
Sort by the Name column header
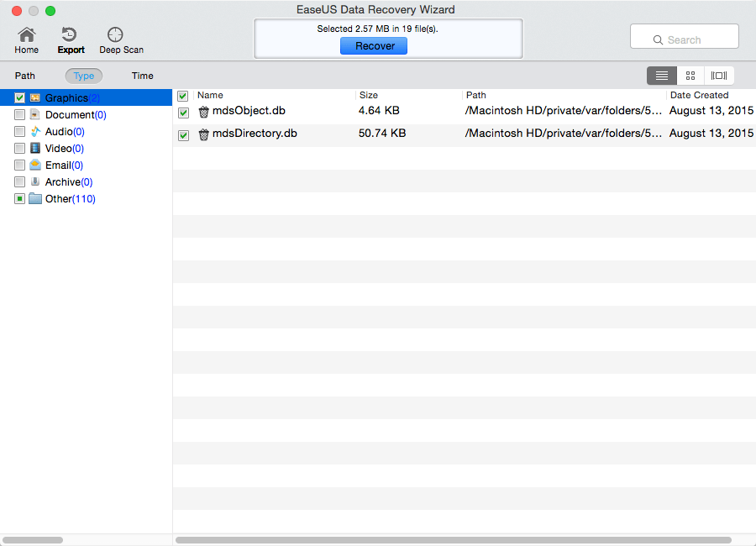click(210, 95)
